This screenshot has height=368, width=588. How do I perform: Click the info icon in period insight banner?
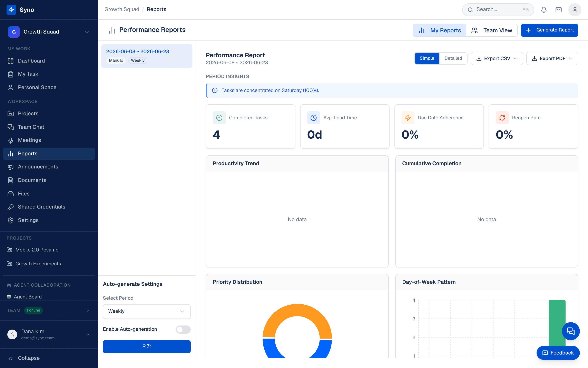(215, 90)
